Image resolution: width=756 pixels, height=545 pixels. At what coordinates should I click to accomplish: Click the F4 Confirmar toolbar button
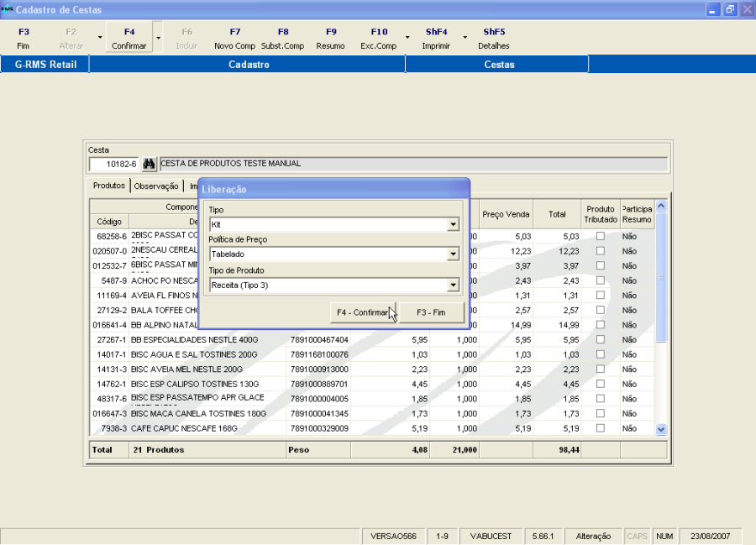point(129,39)
